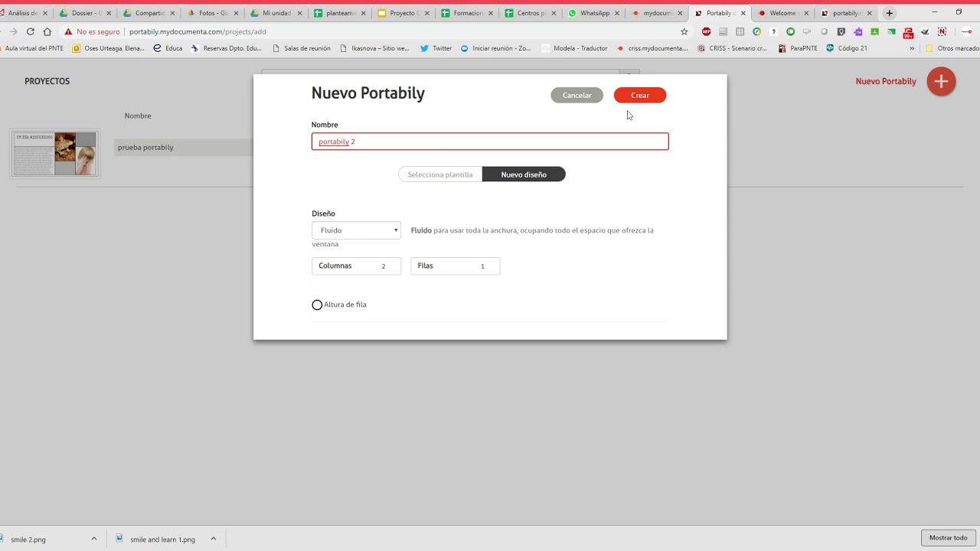The image size is (980, 551).
Task: Click the Columnas number field
Action: (x=356, y=266)
